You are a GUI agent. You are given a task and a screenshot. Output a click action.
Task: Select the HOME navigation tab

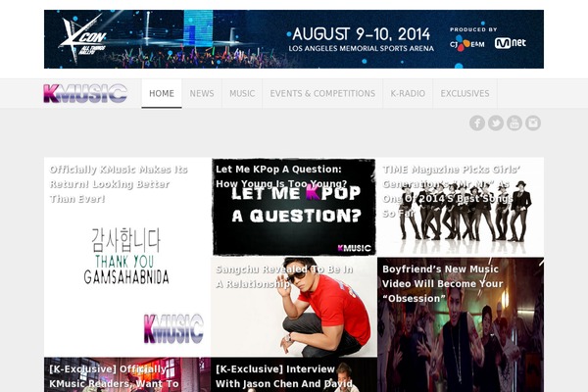162,93
